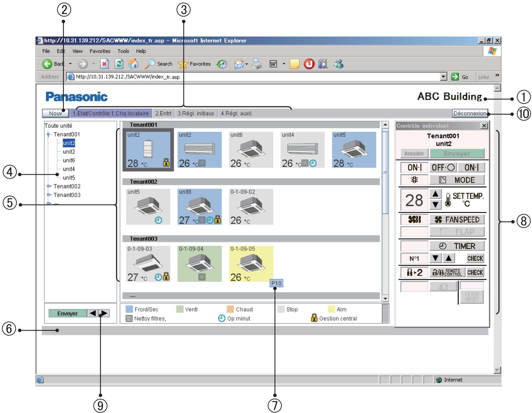Open the 3.Régl. initiaux tab

[x=196, y=113]
